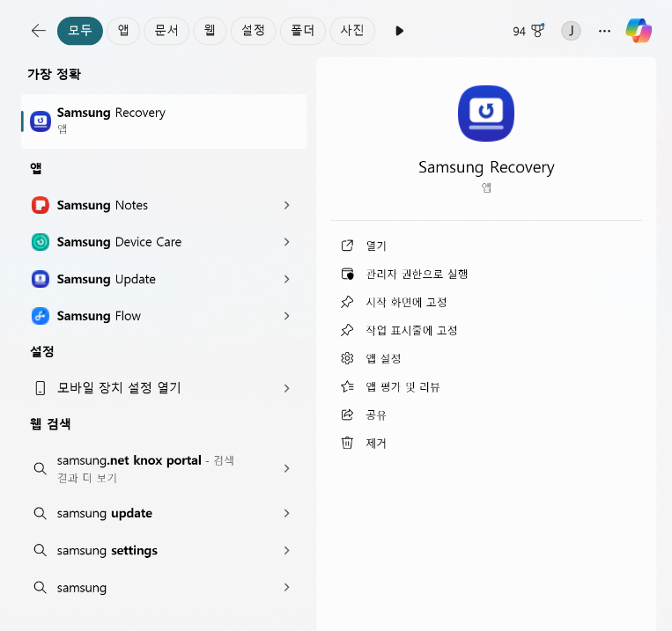
Task: Click the magnifier beside the plain samsung suggestion
Action: [41, 587]
